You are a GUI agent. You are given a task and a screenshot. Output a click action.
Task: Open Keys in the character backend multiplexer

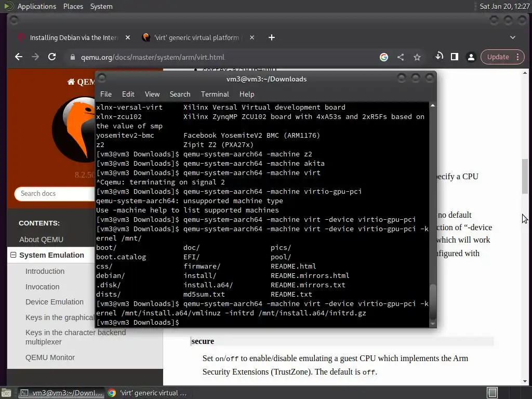click(75, 337)
